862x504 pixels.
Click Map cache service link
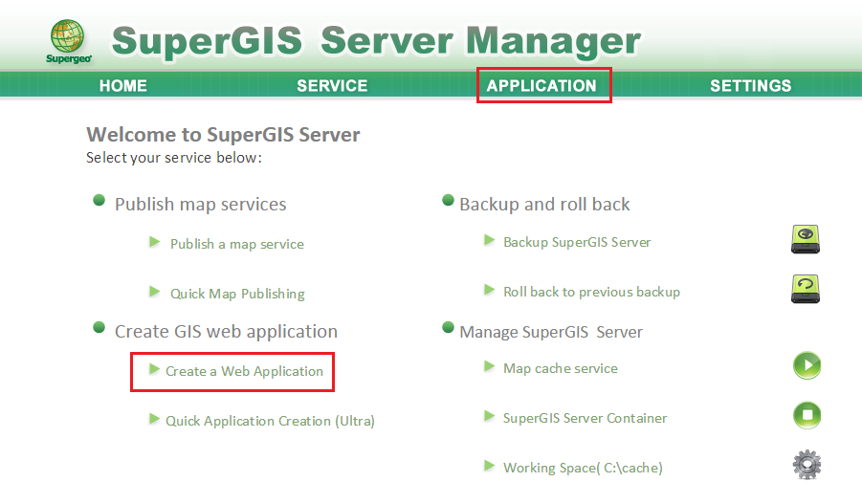(561, 368)
